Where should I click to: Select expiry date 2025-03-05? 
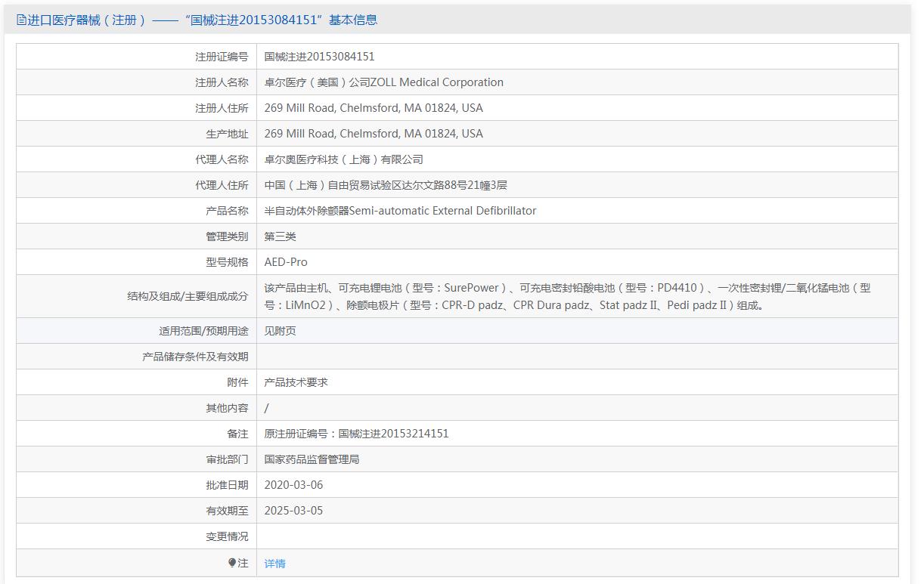point(293,511)
